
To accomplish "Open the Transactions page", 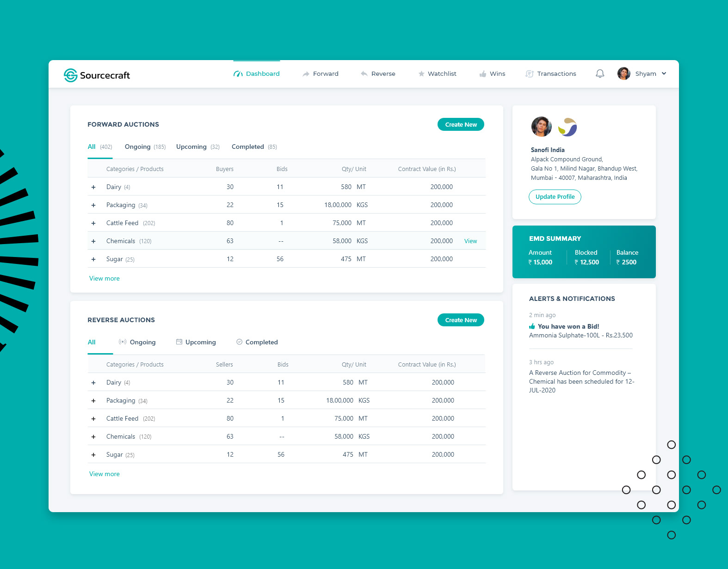I will click(551, 74).
